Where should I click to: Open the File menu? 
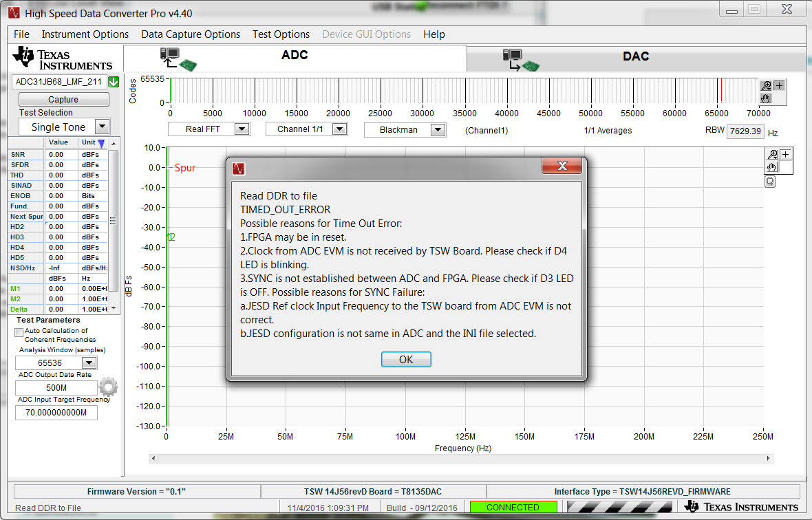(22, 34)
